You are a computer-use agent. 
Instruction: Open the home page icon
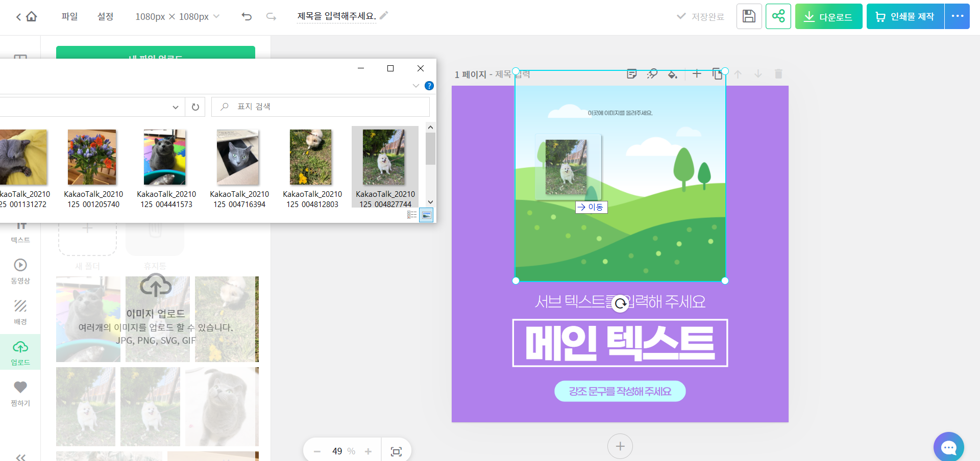point(32,16)
